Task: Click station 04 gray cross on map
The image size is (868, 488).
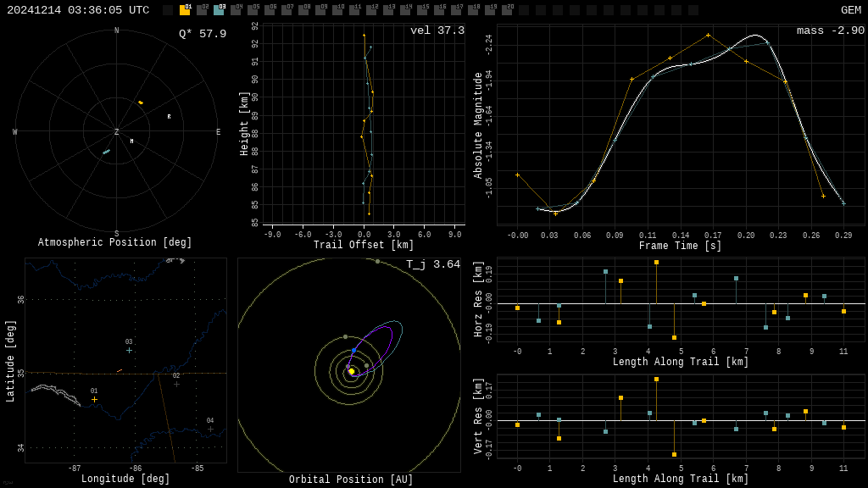Action: pos(210,429)
